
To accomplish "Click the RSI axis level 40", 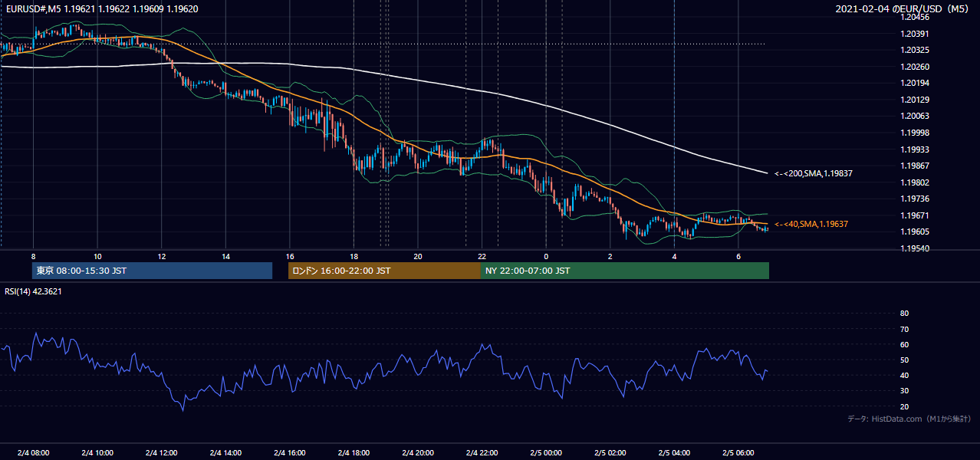I will click(904, 376).
